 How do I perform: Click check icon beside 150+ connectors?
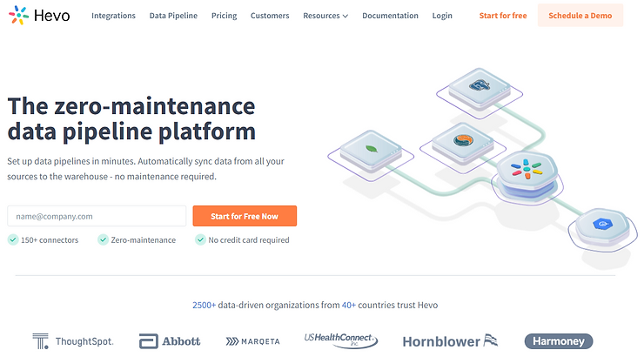click(13, 239)
